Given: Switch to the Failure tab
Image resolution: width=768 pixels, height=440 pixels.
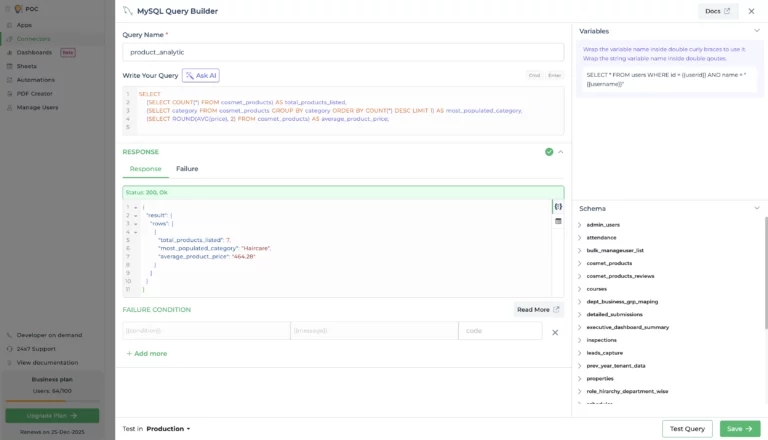Looking at the screenshot, I should tap(187, 169).
